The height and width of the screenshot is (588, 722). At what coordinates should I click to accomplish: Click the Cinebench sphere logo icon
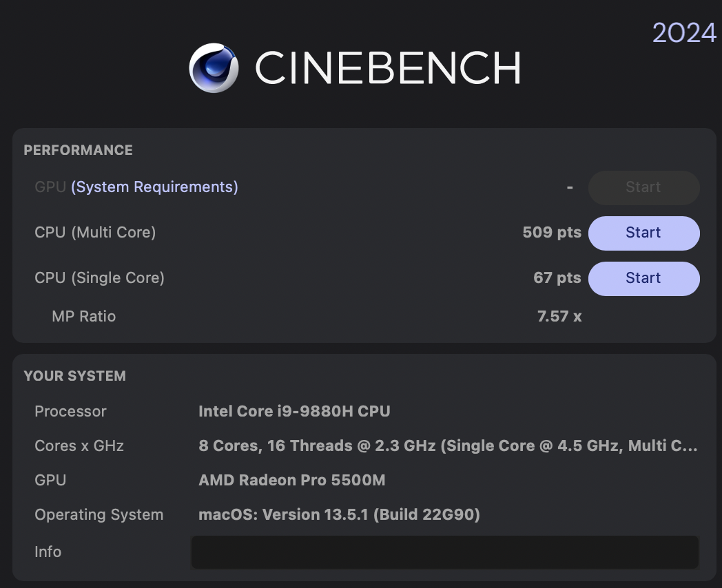(x=214, y=67)
